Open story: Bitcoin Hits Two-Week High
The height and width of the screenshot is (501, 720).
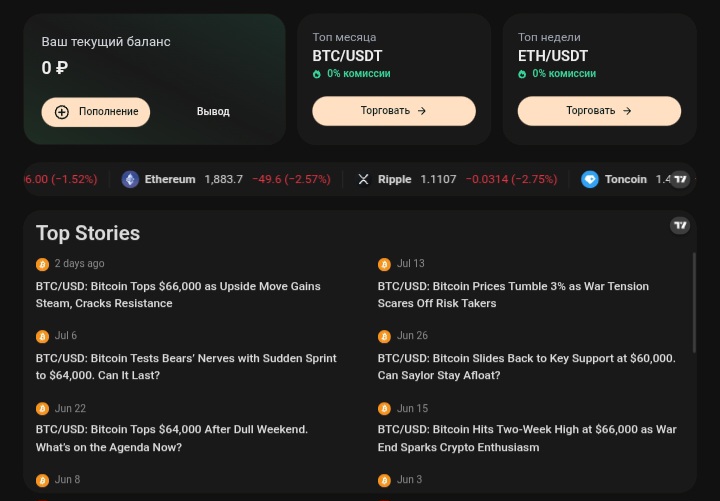527,438
